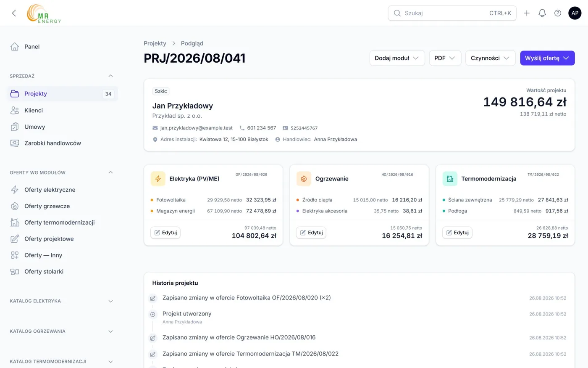The width and height of the screenshot is (588, 368).
Task: Click jan.przykladowy@example.test email
Action: point(196,128)
